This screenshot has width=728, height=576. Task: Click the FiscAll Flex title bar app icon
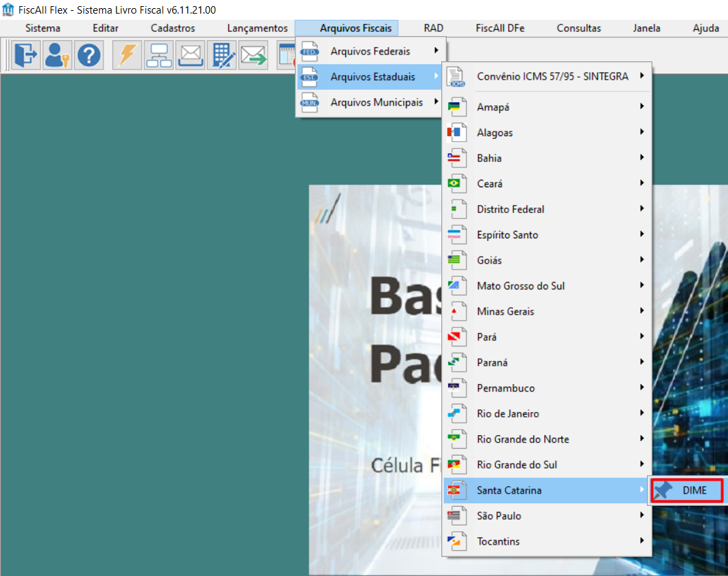coord(8,10)
